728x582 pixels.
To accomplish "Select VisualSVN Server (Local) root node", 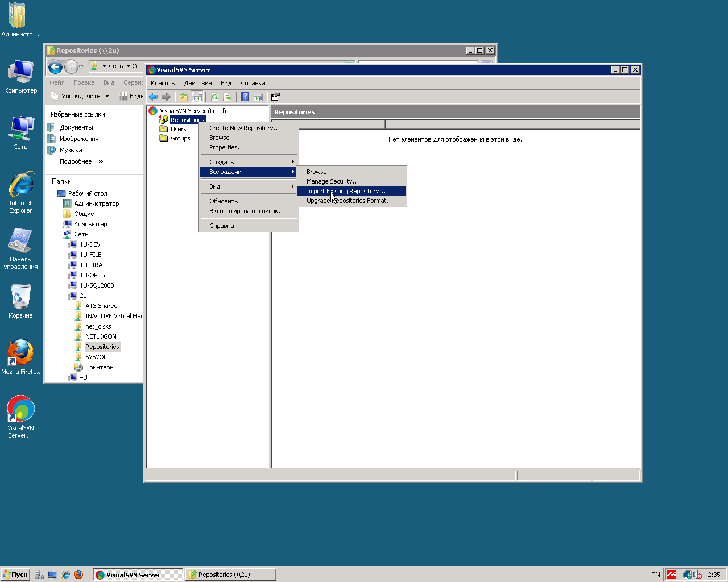I will click(x=193, y=111).
